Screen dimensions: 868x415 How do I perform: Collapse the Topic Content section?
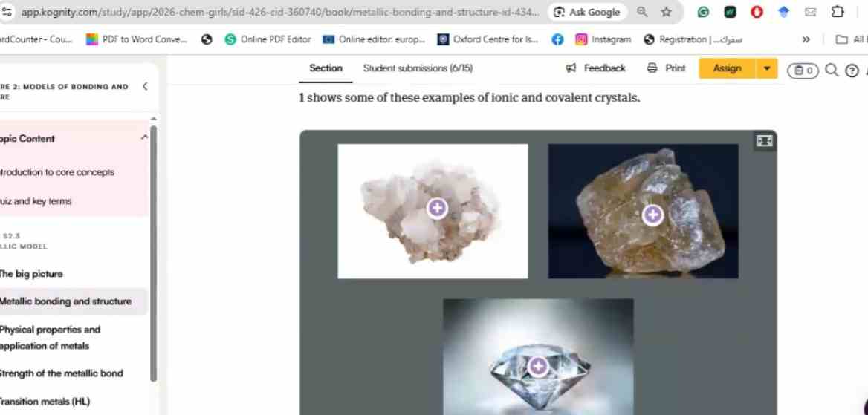point(144,137)
